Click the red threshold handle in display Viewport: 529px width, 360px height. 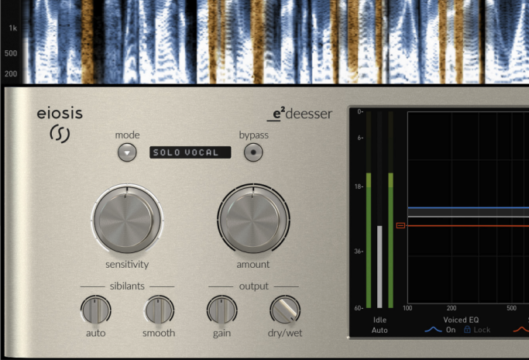[x=400, y=225]
